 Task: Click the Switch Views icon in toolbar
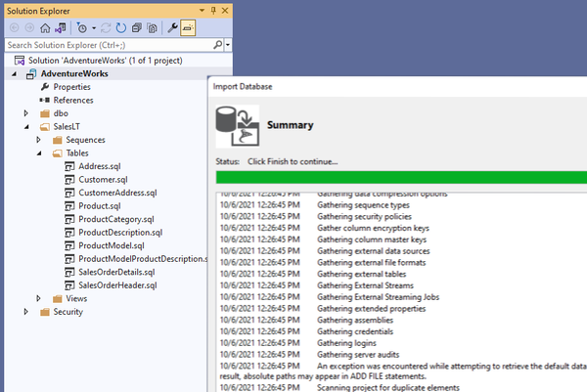click(61, 27)
